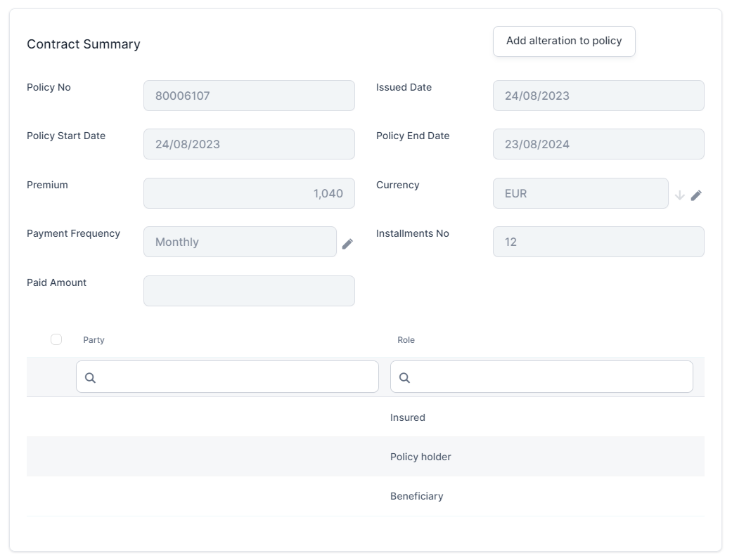This screenshot has height=560, width=732.
Task: Open the Currency EUR dropdown field
Action: pos(580,193)
